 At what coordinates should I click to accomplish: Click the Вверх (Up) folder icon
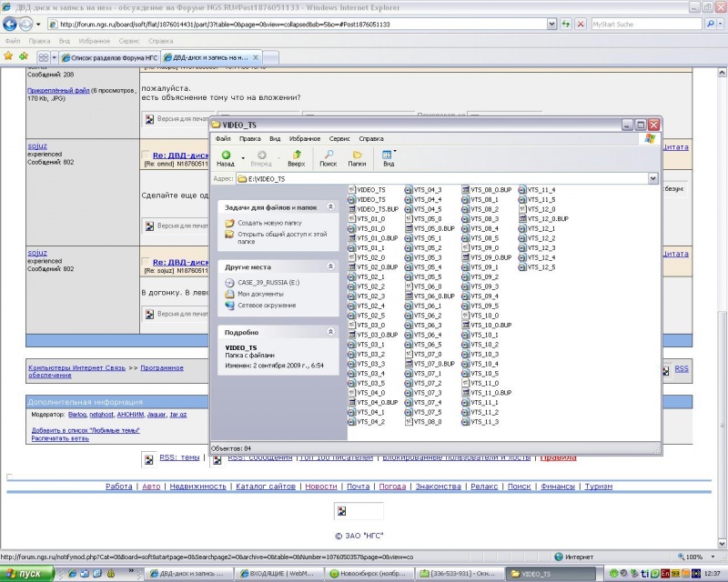coord(296,158)
